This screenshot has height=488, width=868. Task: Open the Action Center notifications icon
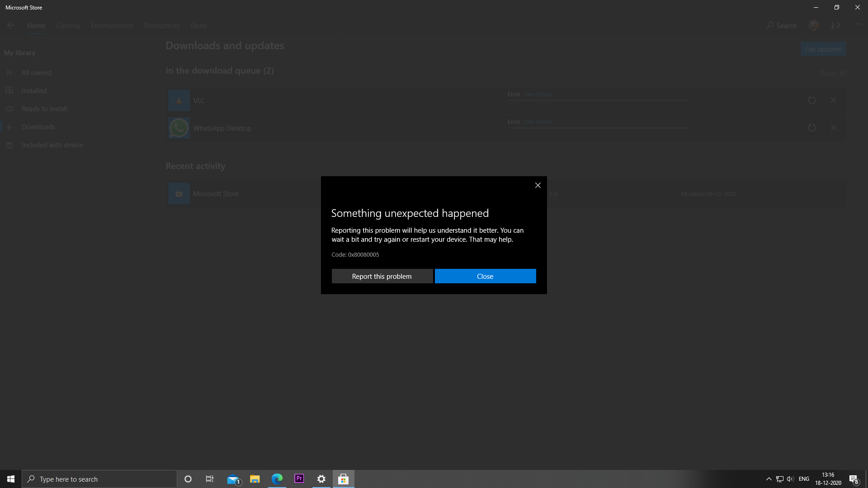[854, 479]
